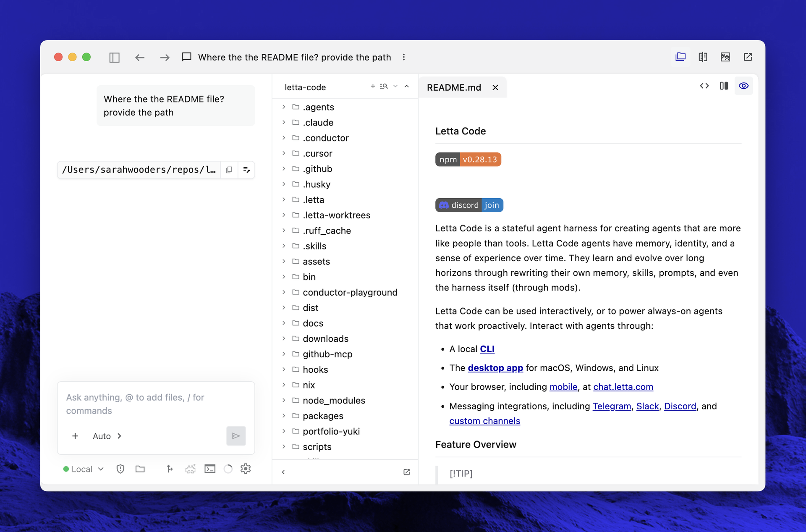Image resolution: width=806 pixels, height=532 pixels.
Task: Open the path in editor icon
Action: pos(246,170)
